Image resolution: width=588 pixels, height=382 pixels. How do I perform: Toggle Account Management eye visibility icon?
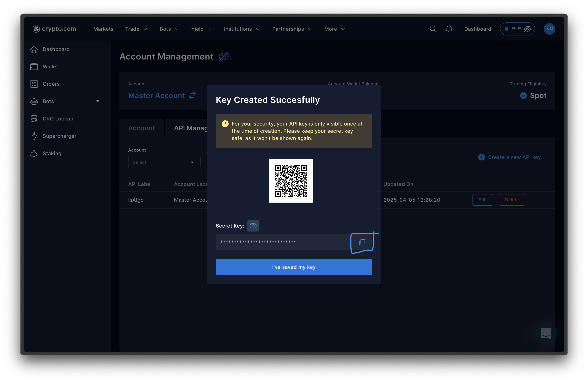click(224, 56)
